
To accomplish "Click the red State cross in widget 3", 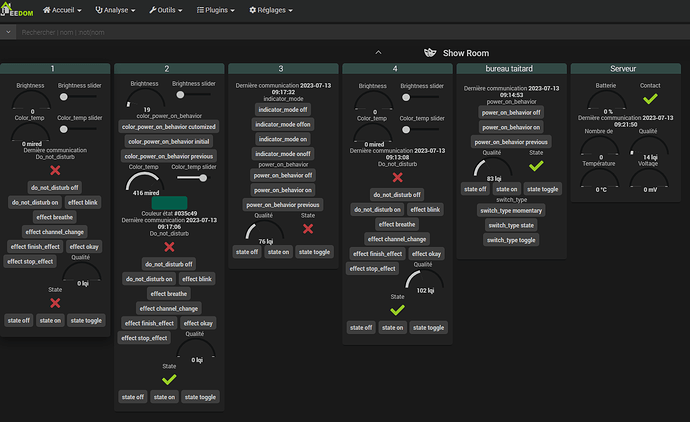I will [x=308, y=229].
